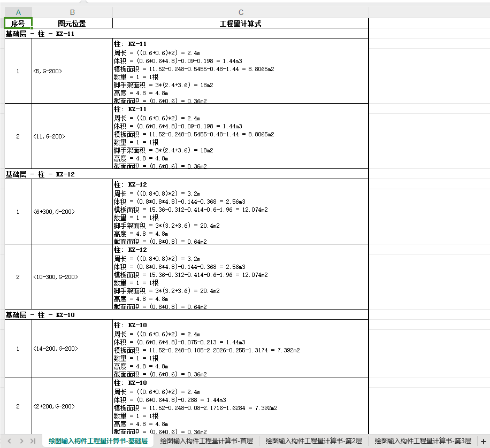This screenshot has width=490, height=448.
Task: Click the 图元位置 header cell
Action: (72, 24)
